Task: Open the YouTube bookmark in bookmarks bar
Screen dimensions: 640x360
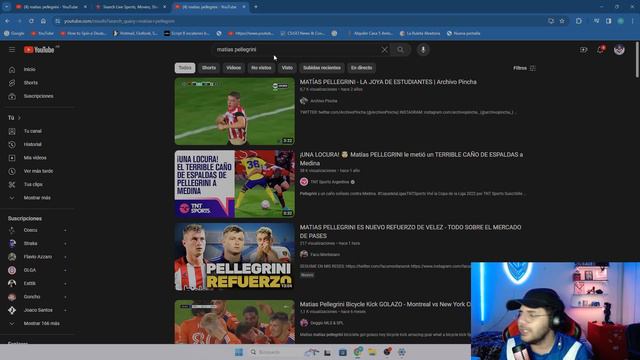Action: [42, 33]
